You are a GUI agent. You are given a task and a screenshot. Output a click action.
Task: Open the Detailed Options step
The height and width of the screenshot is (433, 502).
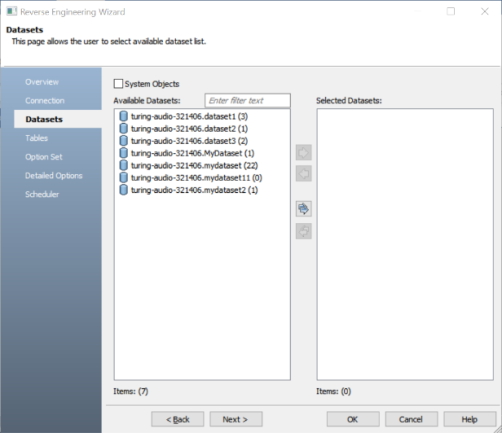click(54, 176)
